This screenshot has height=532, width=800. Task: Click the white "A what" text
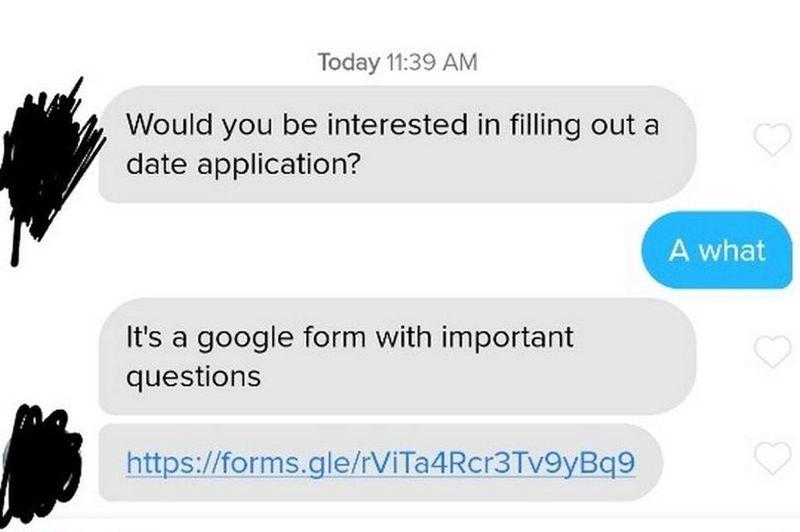pos(717,249)
